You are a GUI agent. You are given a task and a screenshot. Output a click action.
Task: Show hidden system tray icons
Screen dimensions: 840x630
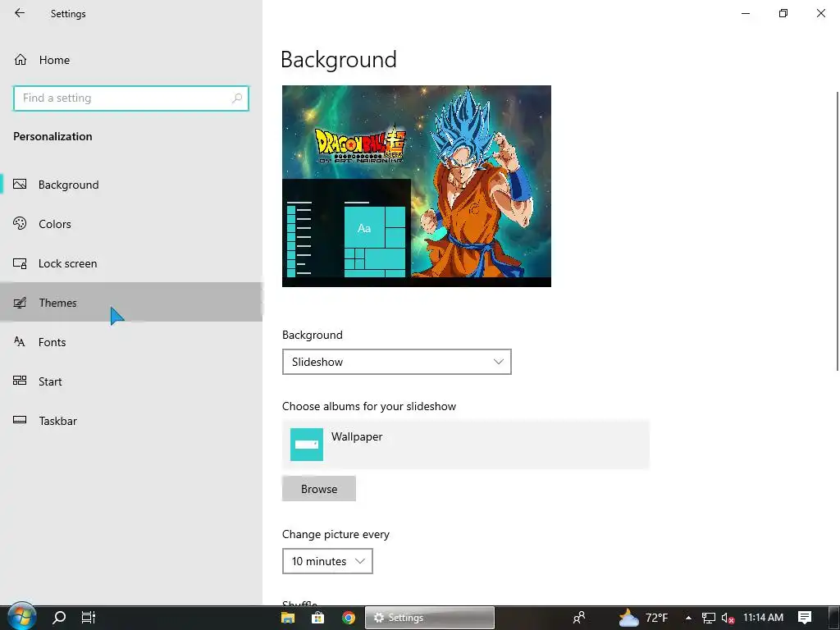[688, 618]
